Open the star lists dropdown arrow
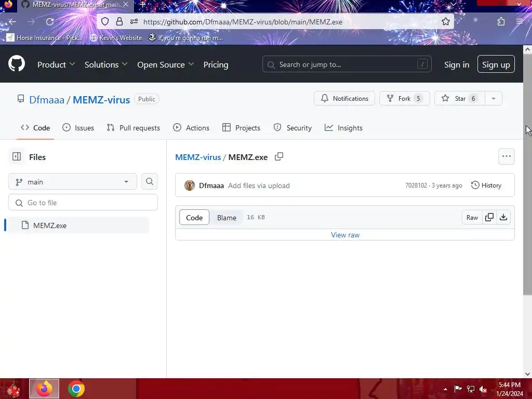The image size is (532, 399). (494, 98)
